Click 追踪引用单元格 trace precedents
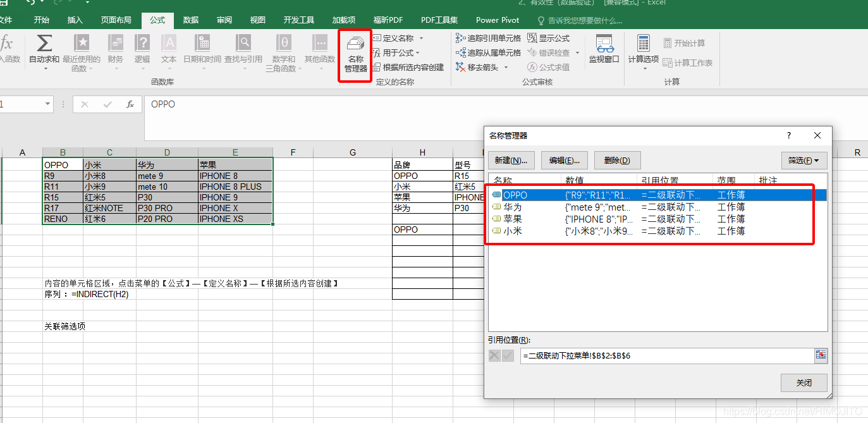868x423 pixels. point(488,39)
